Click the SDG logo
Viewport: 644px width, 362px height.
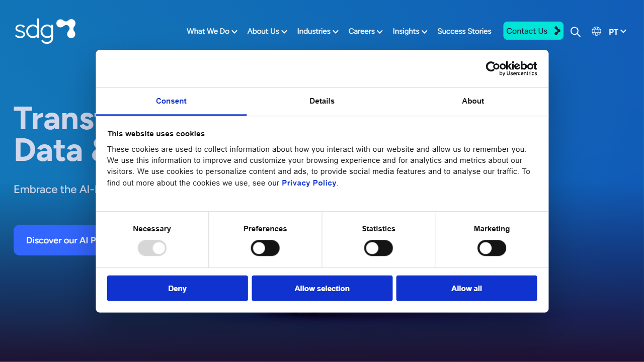[x=45, y=31]
